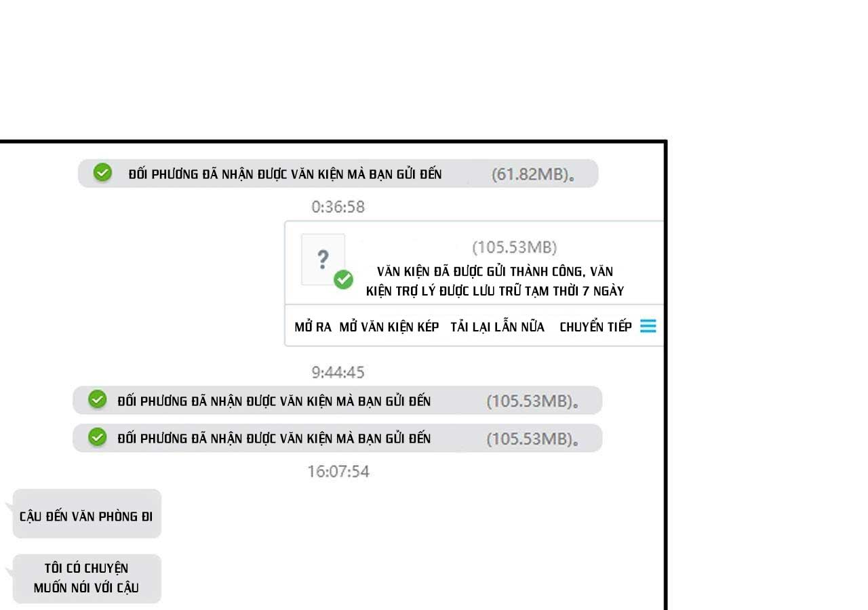Viewport: 868px width, 610px height.
Task: Click the green checkmark on the file thumbnail
Action: tap(344, 279)
